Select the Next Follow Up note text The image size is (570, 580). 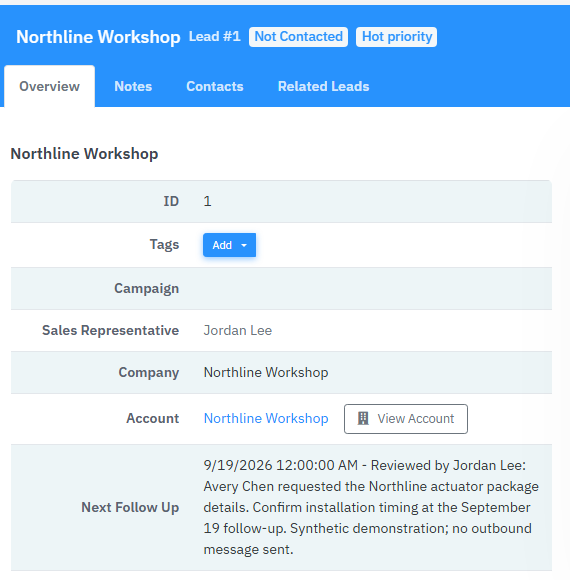371,507
